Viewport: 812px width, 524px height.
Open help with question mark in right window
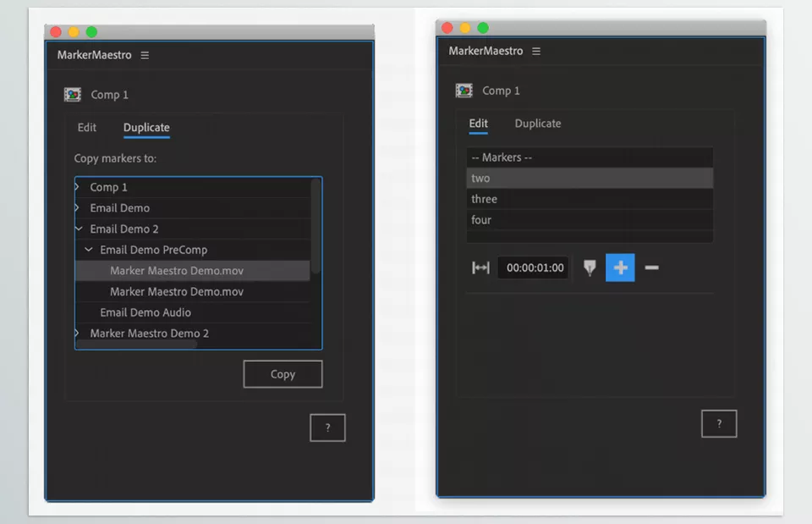719,423
